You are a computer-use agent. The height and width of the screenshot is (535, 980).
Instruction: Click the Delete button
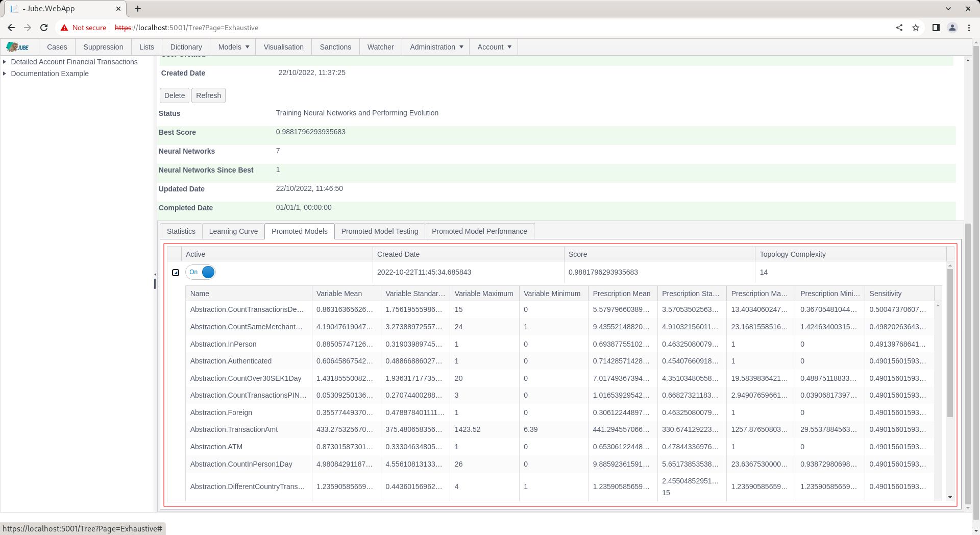tap(175, 95)
